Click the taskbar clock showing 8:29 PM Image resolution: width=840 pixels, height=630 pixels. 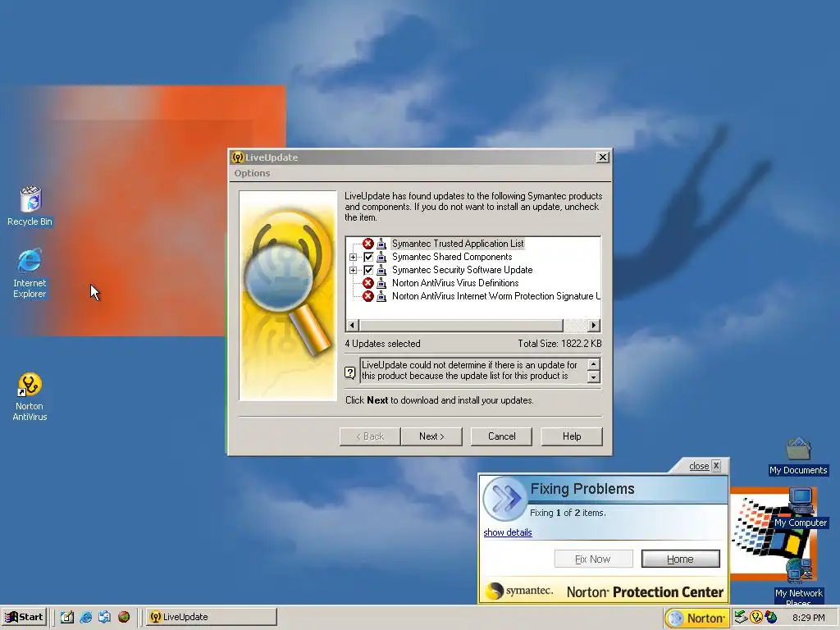tap(808, 618)
